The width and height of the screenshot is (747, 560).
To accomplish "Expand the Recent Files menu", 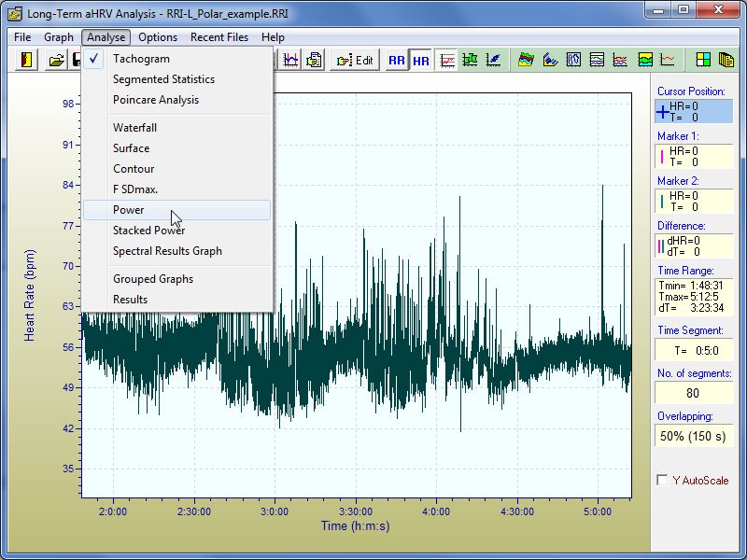I will [218, 37].
